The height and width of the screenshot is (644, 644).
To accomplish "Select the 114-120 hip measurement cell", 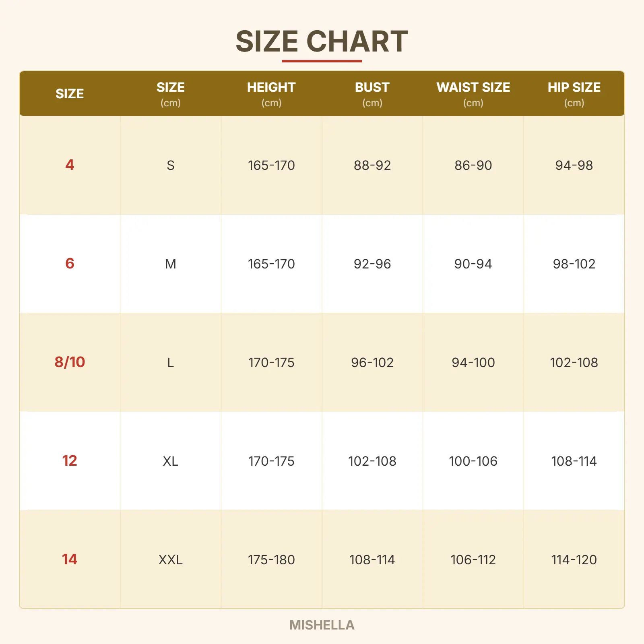I will pyautogui.click(x=574, y=559).
